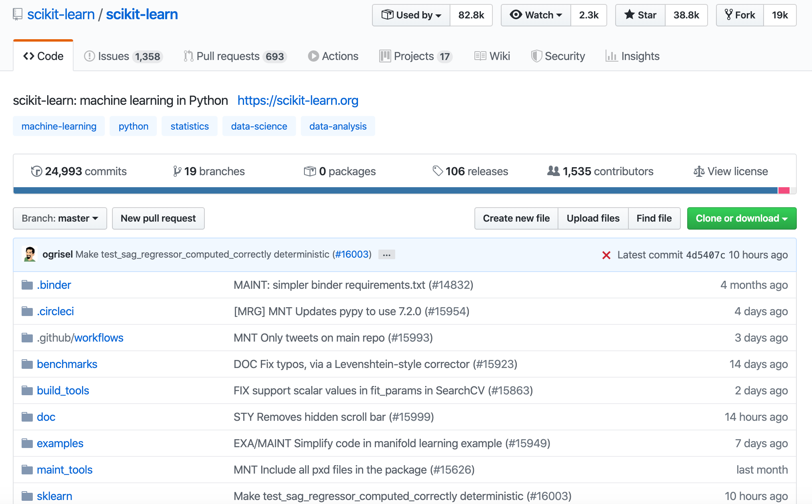Open the Projects tab
This screenshot has height=504, width=812.
coord(416,56)
